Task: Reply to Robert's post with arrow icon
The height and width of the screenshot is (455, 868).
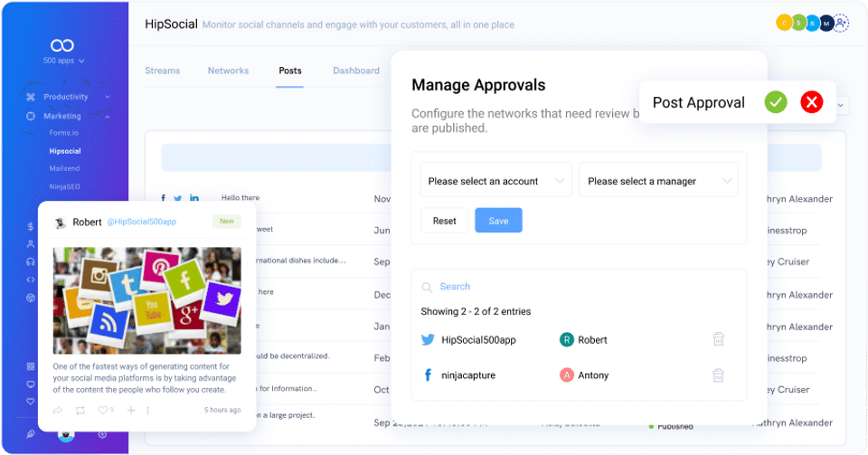Action: (x=58, y=410)
